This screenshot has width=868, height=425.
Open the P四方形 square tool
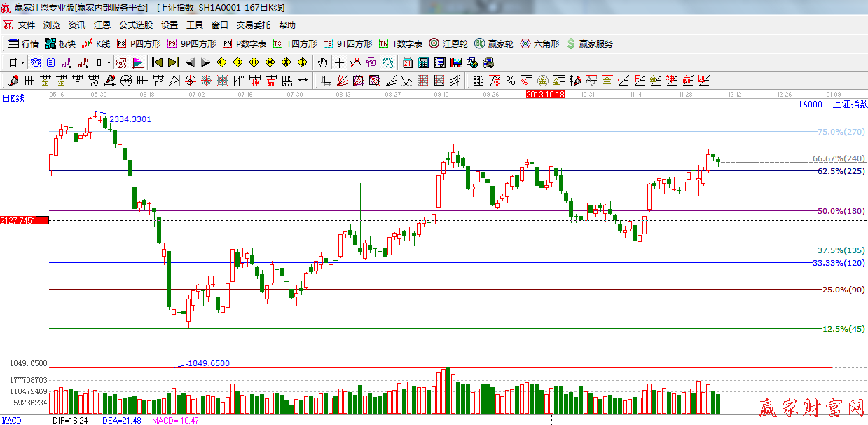point(138,43)
